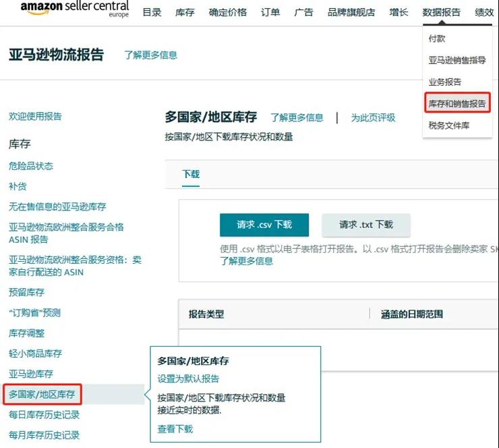Open 库存调整 report
The width and height of the screenshot is (499, 448).
(x=26, y=333)
